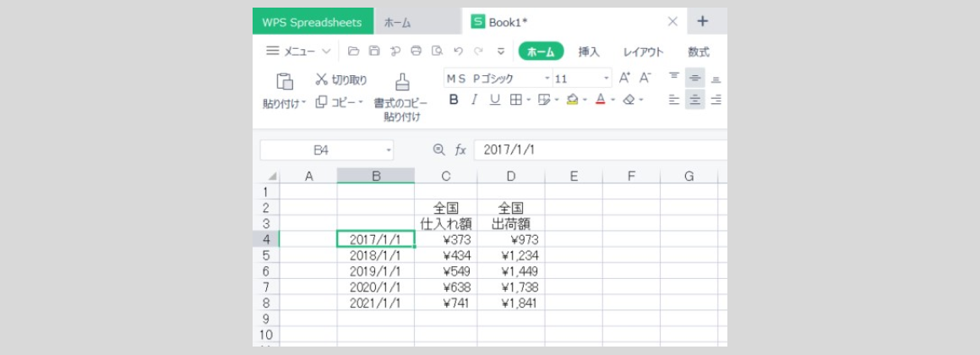Close the Book1* tab
Viewport: 980px width, 355px height.
672,21
